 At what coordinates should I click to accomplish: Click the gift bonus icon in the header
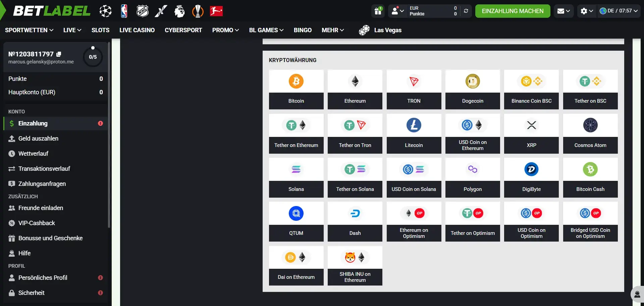(x=378, y=11)
